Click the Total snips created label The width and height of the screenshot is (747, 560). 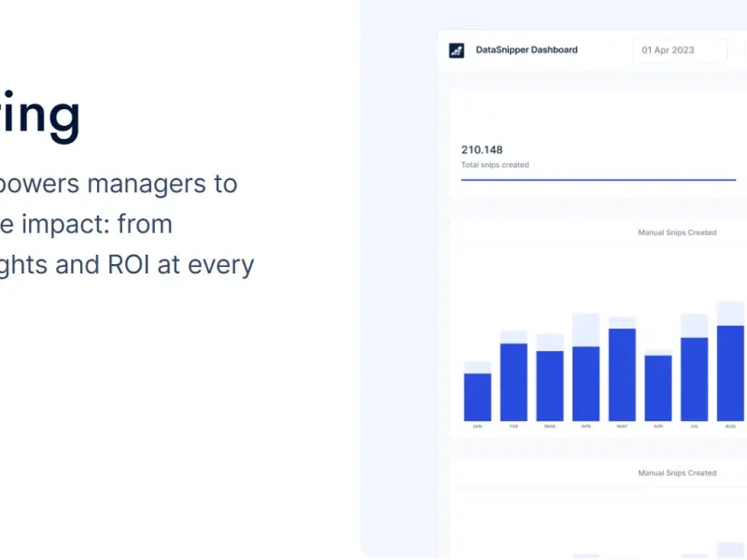click(495, 165)
